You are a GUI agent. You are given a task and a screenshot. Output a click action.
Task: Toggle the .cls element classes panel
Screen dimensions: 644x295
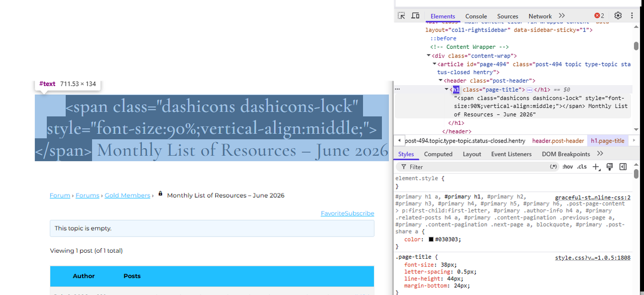(582, 167)
